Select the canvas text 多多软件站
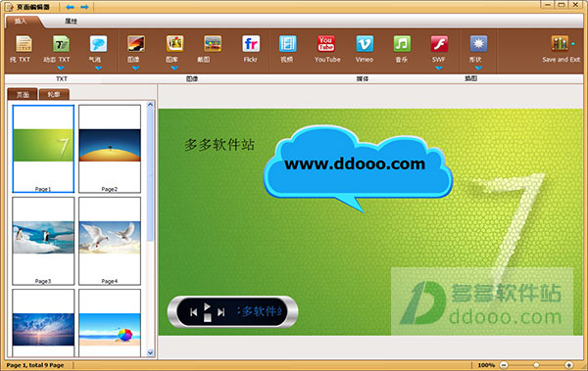 click(220, 145)
